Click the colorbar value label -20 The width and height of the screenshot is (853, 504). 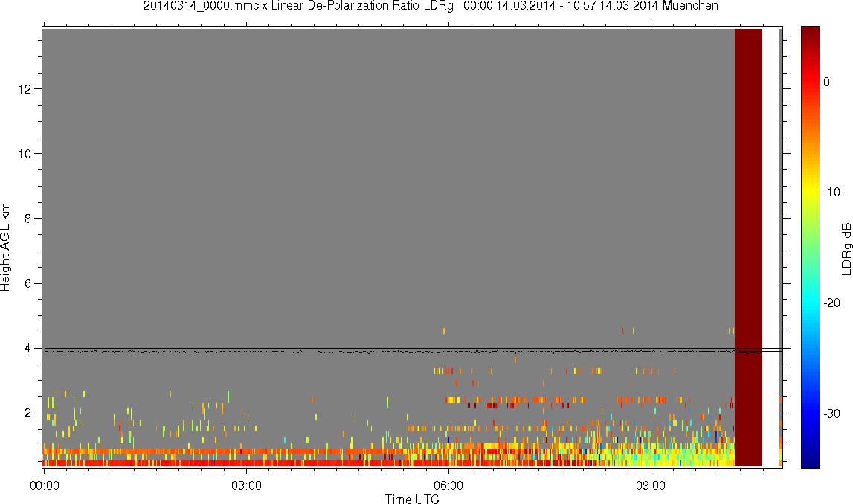click(x=831, y=303)
